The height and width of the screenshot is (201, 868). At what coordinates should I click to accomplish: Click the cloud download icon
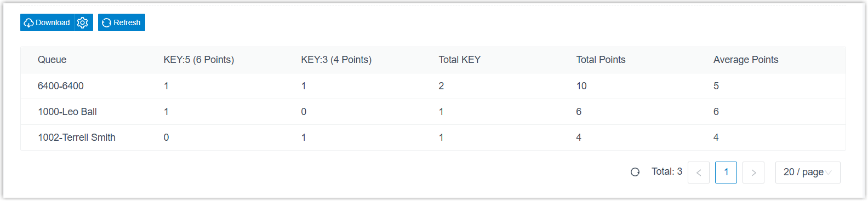pos(29,23)
